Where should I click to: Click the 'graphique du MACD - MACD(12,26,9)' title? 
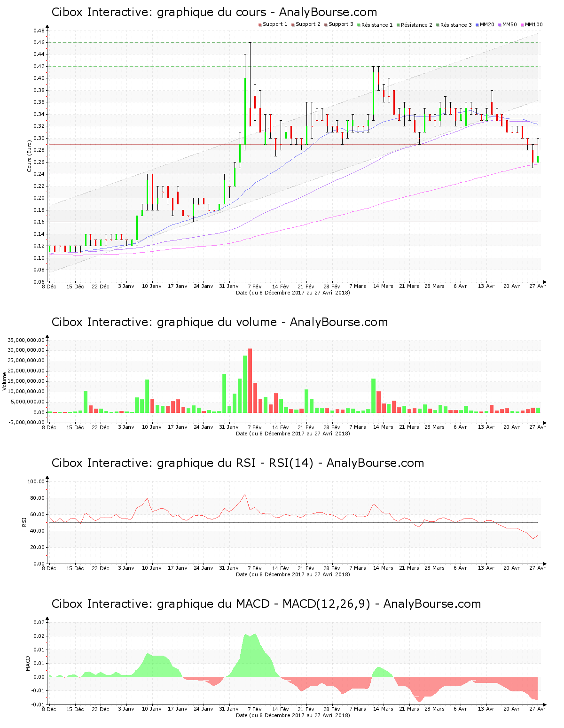(x=266, y=604)
